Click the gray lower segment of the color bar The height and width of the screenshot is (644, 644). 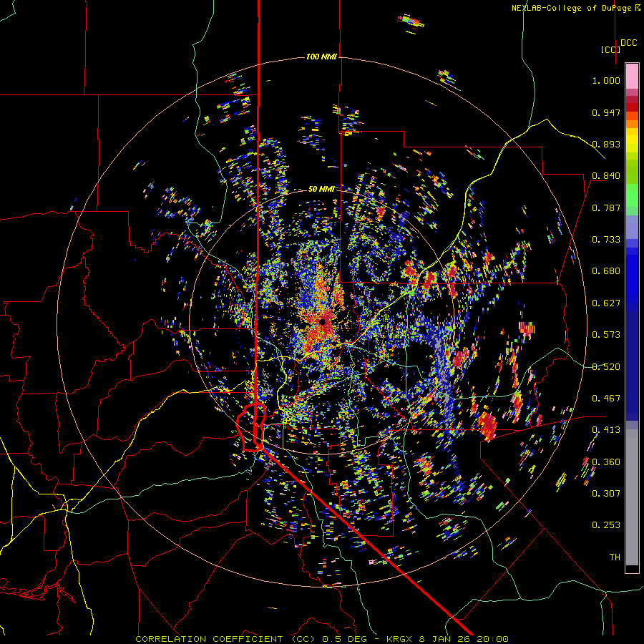pos(632,497)
